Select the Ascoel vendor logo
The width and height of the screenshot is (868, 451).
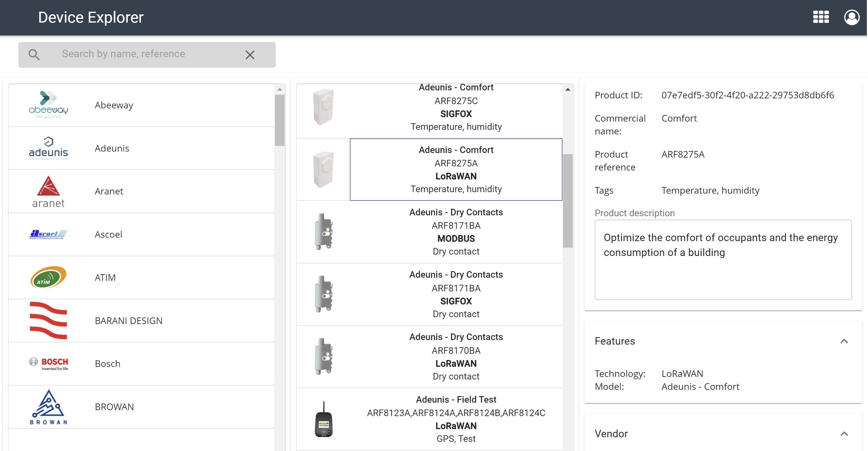(x=48, y=234)
